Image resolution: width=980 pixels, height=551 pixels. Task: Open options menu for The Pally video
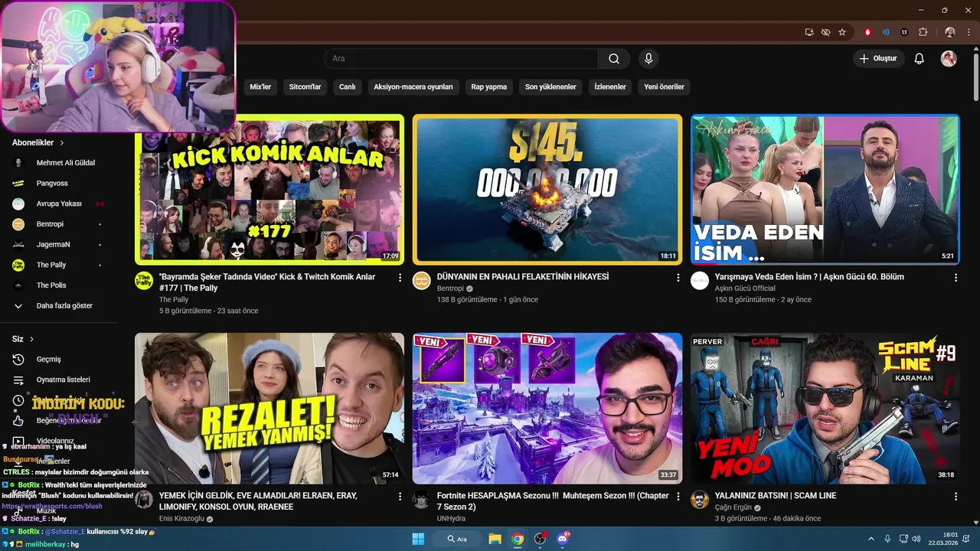point(400,278)
